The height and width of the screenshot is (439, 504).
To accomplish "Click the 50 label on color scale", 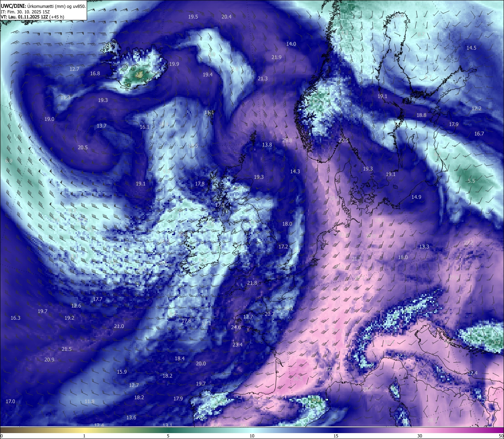I will tap(501, 436).
